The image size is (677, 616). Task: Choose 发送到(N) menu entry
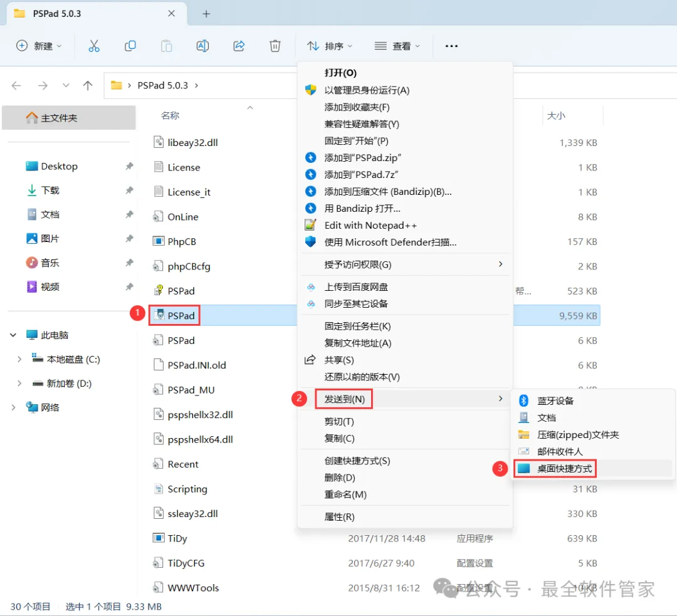click(405, 399)
